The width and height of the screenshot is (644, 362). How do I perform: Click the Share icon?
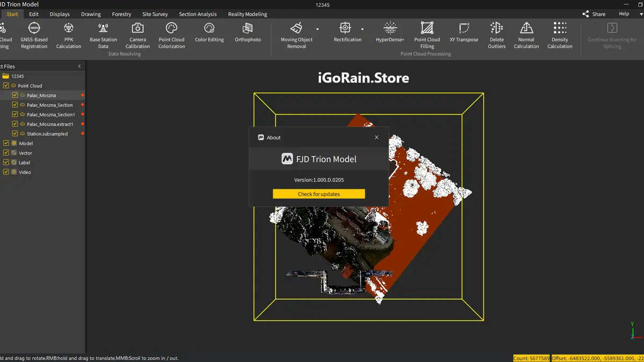[x=586, y=14]
